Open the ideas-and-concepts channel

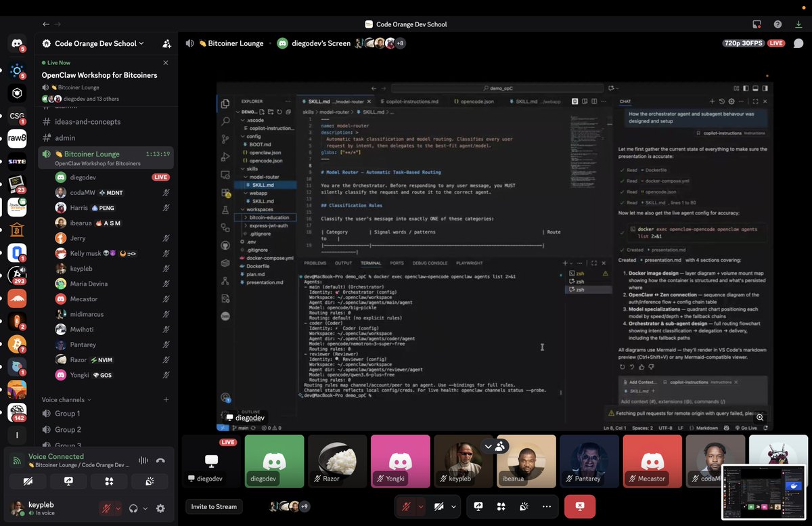(x=88, y=122)
